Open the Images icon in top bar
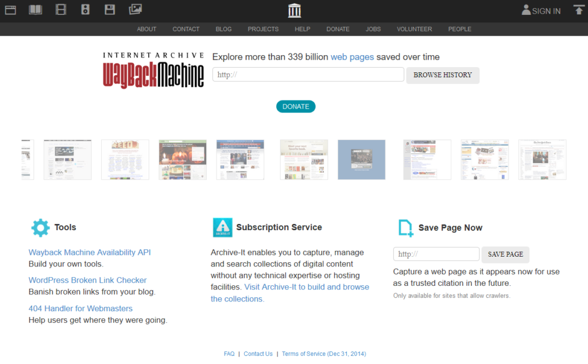 pos(135,10)
